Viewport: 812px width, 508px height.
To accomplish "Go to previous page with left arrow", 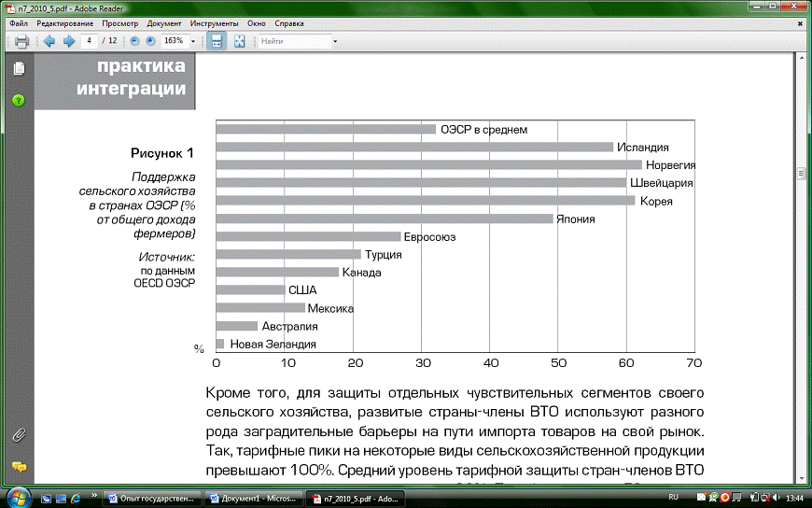I will [x=49, y=41].
